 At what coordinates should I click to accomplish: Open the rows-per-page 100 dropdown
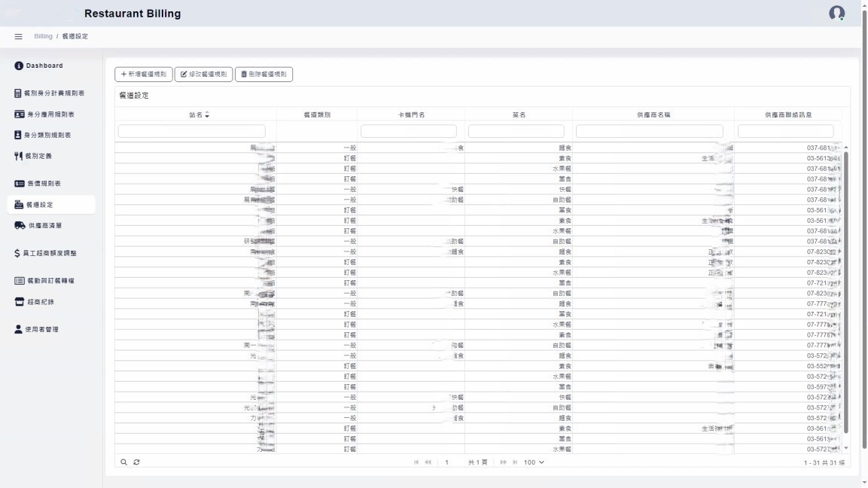tap(534, 462)
